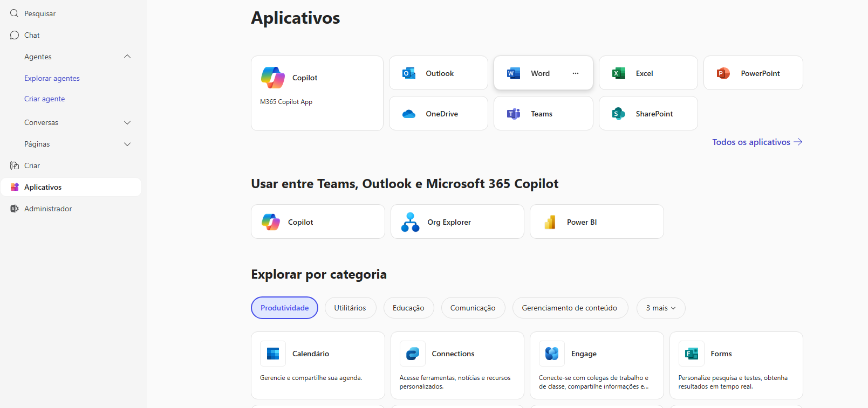Click the Calendário app icon
The height and width of the screenshot is (408, 868).
(x=273, y=354)
